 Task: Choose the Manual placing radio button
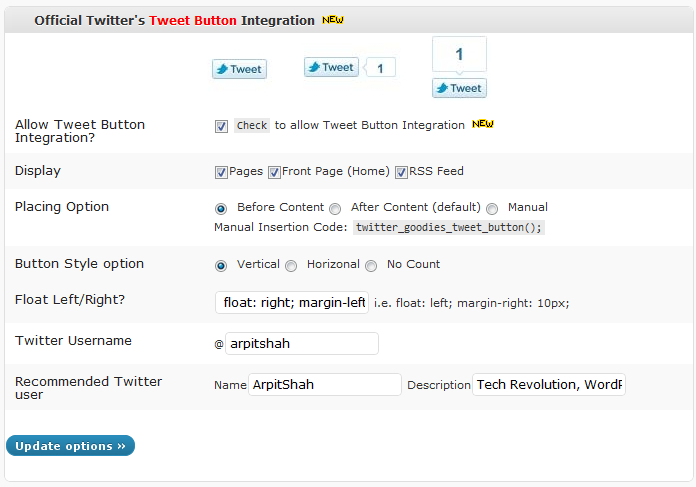point(492,208)
